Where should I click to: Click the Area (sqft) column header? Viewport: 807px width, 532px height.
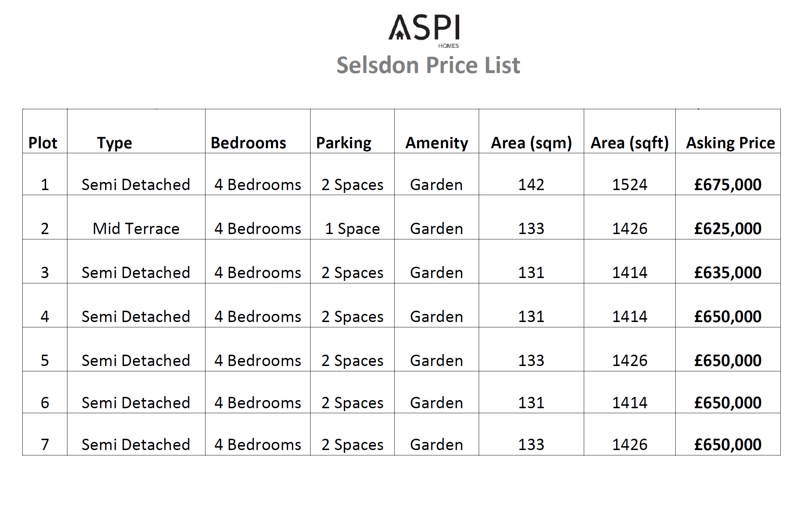[630, 143]
